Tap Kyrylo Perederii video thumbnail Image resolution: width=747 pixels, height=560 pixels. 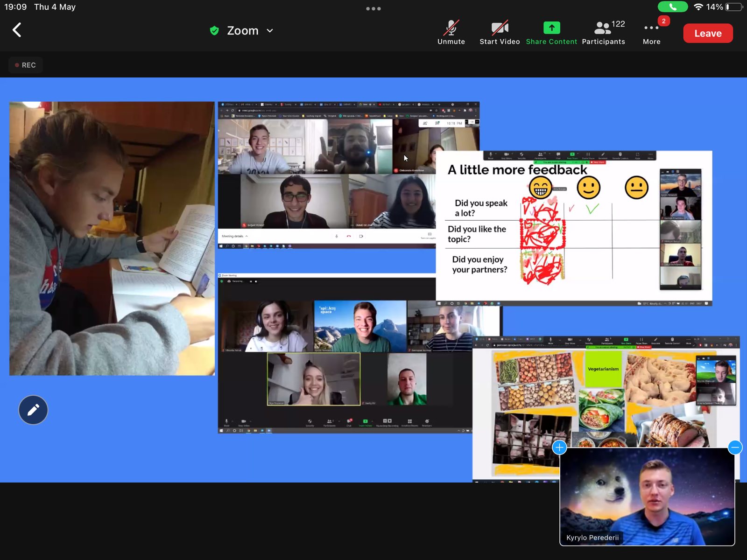tap(647, 497)
